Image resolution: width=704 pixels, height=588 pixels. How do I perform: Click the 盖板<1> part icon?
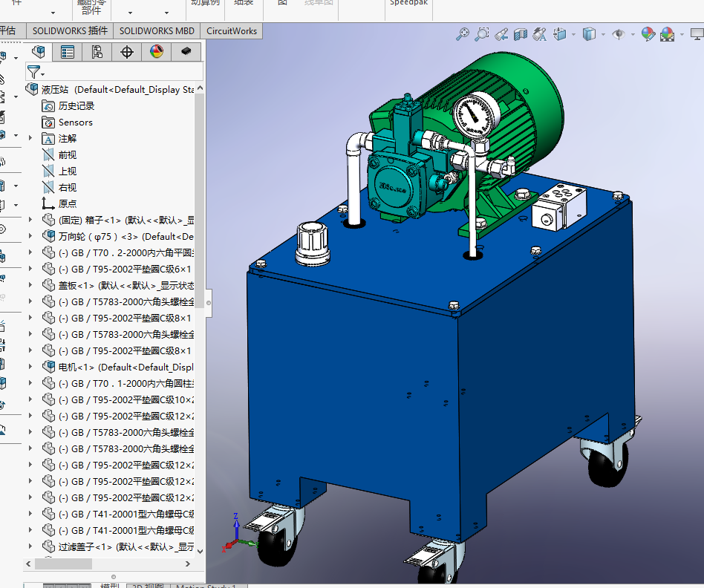tap(48, 285)
